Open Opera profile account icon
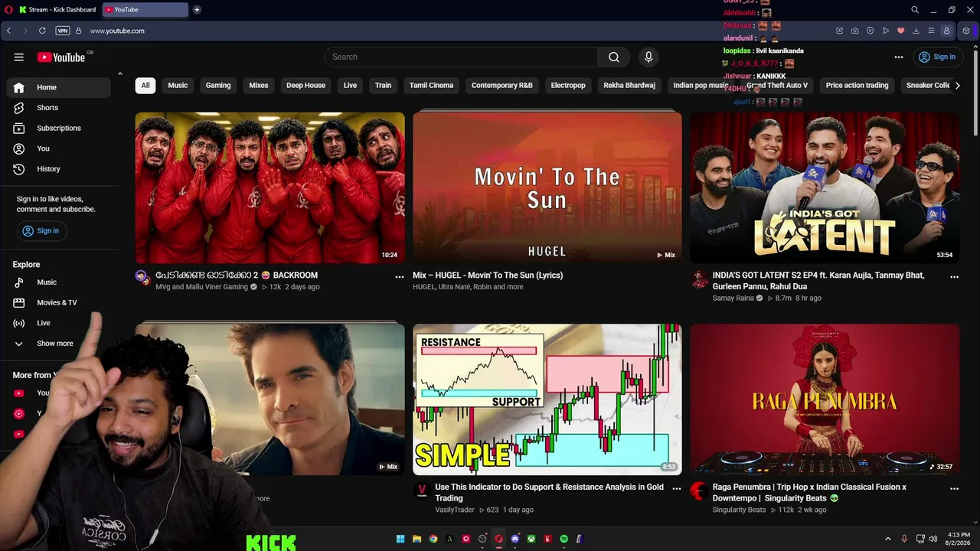980x551 pixels. point(946,31)
